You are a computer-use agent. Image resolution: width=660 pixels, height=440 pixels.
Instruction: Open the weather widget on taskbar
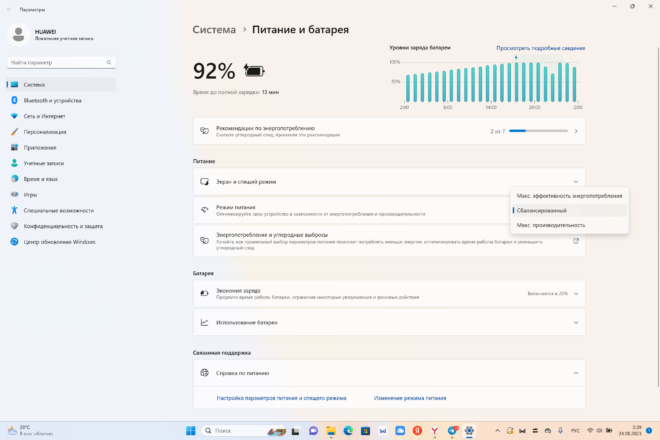30,430
